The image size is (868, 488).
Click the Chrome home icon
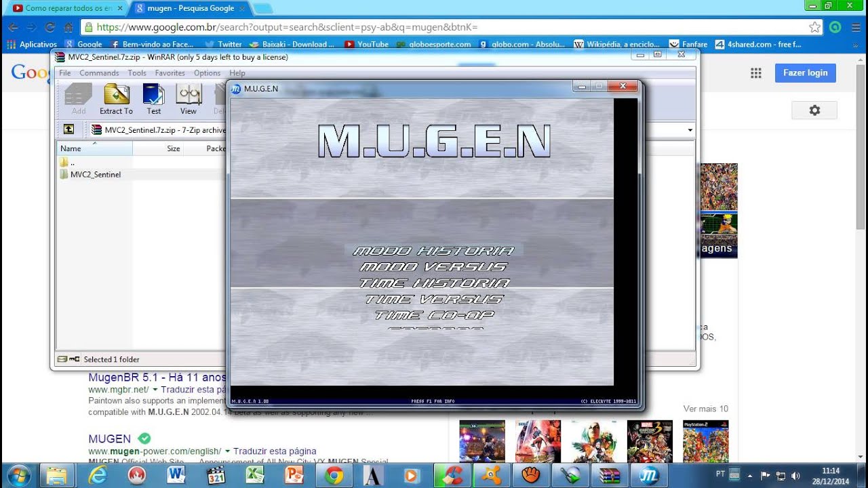68,28
